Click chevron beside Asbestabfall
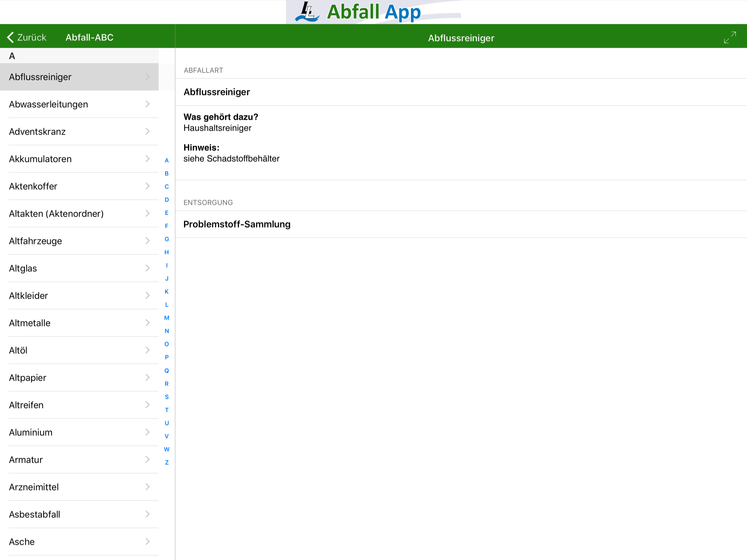The width and height of the screenshot is (747, 560). pyautogui.click(x=148, y=514)
